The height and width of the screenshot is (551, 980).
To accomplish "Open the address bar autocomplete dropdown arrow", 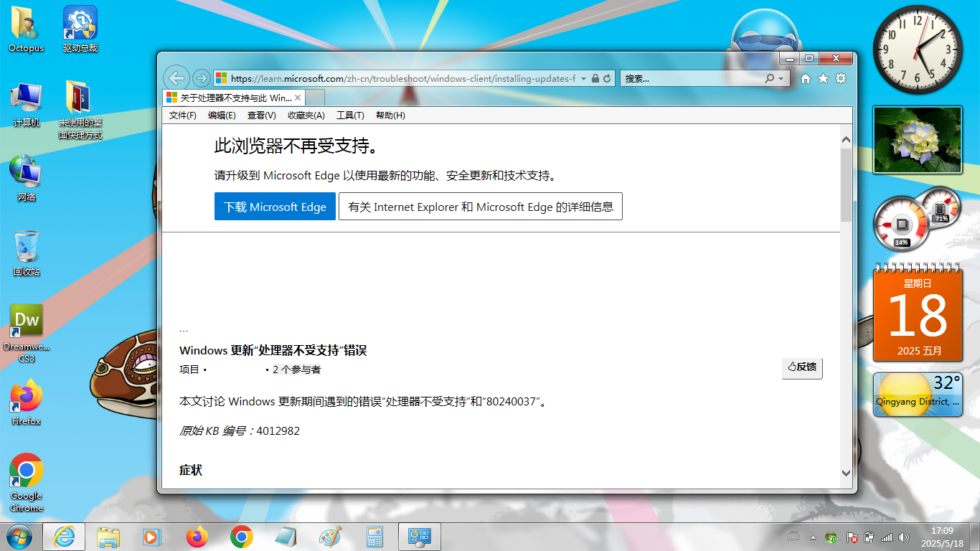I will (x=583, y=78).
